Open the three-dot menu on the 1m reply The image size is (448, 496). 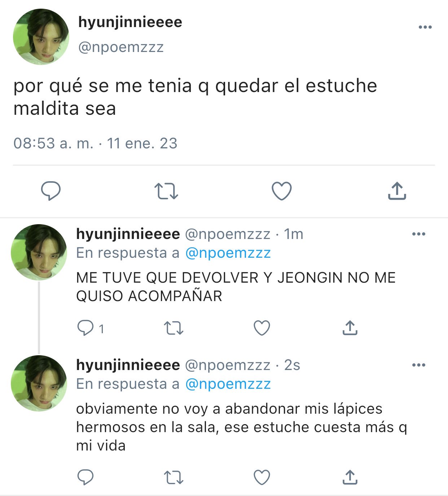pyautogui.click(x=418, y=234)
